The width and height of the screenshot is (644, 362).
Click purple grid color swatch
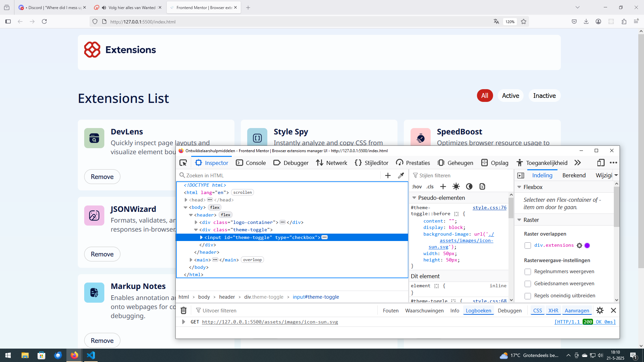click(587, 246)
